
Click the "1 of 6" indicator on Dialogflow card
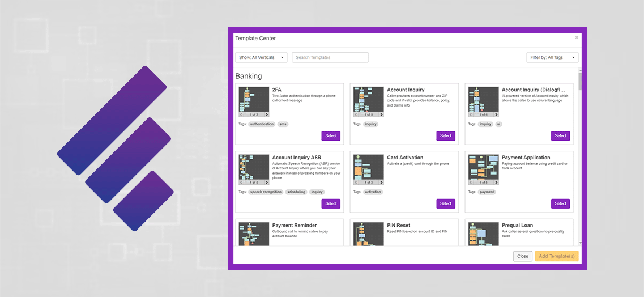point(483,114)
